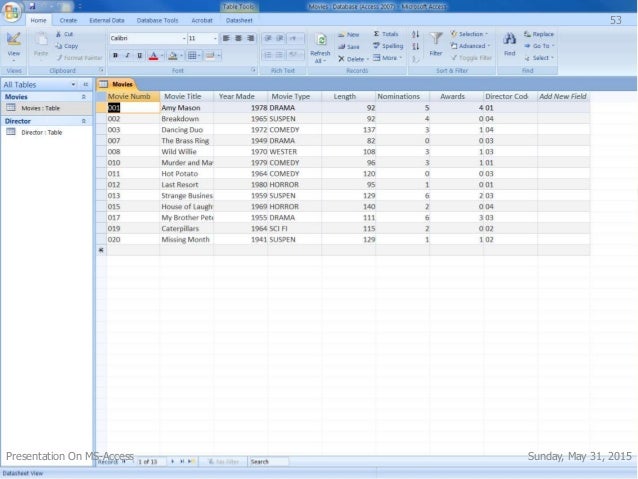Switch to the Datasheet tab
638x479 pixels.
239,20
